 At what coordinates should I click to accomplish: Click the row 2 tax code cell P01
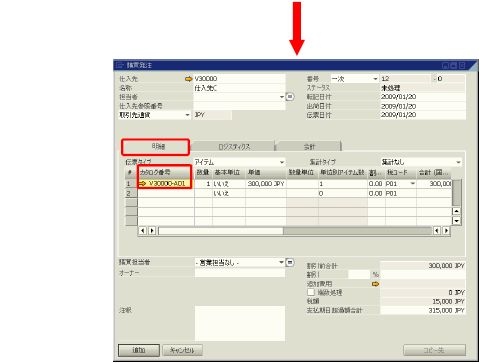(401, 193)
